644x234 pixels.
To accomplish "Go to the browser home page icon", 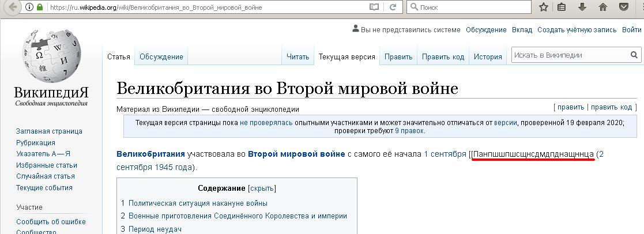I will click(602, 7).
